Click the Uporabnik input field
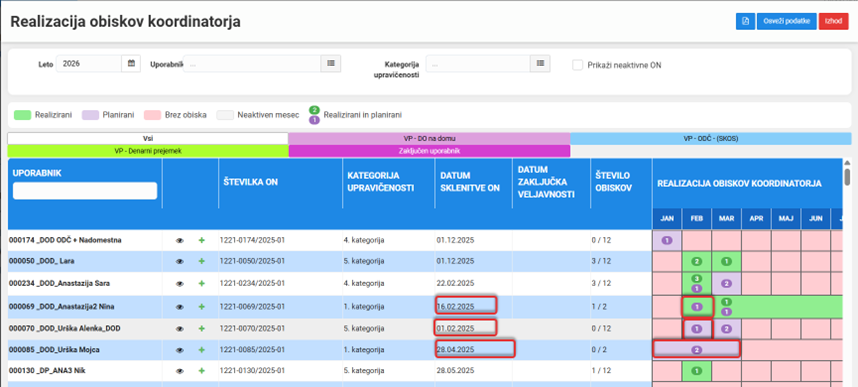This screenshot has height=387, width=858. pos(252,63)
